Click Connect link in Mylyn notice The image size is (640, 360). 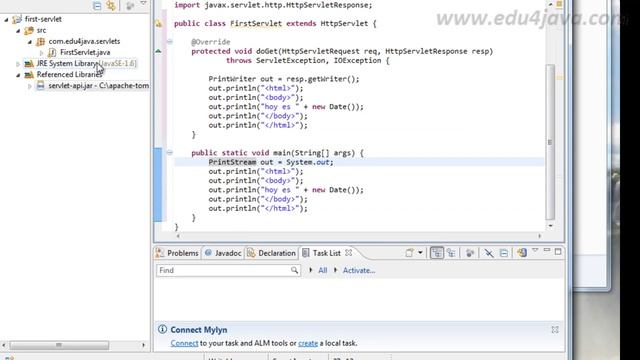click(184, 343)
